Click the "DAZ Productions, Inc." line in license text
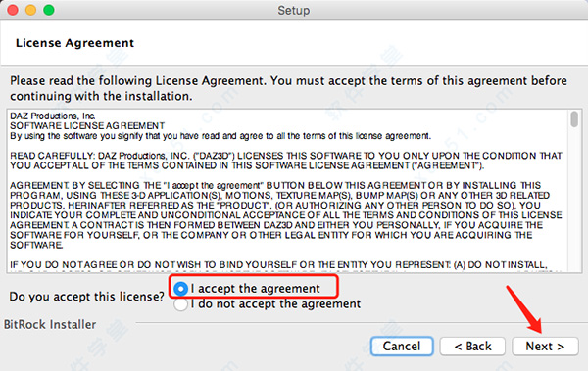588x371 pixels. (53, 116)
